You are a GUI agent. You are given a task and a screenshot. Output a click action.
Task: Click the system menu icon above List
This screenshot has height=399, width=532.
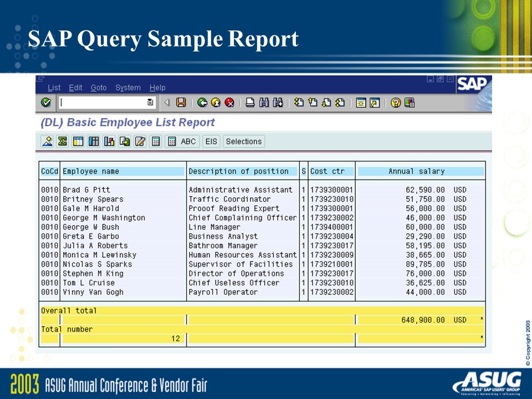tap(40, 79)
